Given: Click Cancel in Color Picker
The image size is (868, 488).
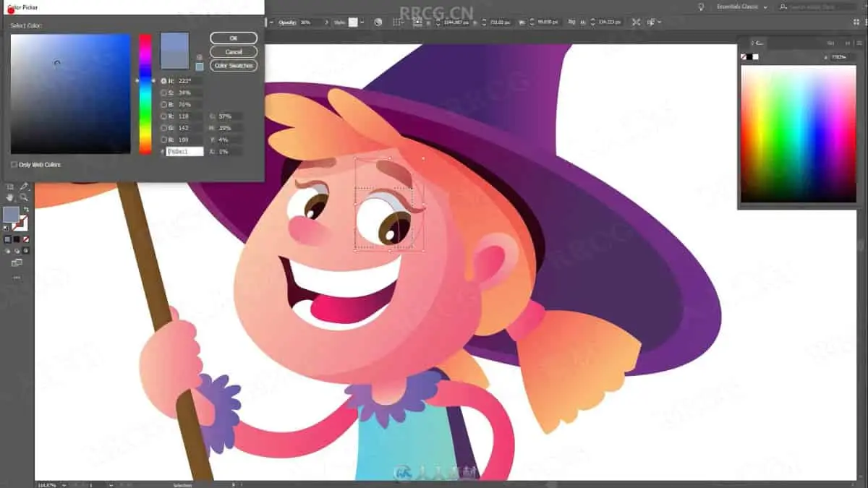Looking at the screenshot, I should (x=234, y=52).
